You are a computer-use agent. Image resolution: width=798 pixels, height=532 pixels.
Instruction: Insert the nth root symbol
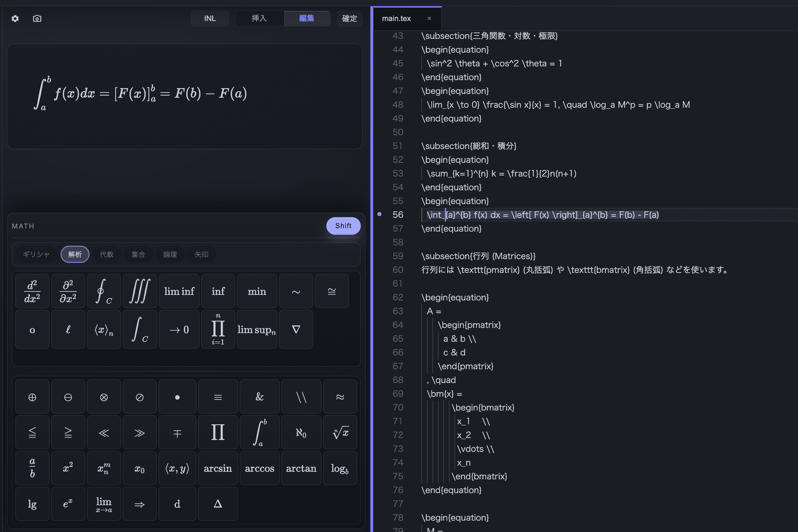[340, 433]
